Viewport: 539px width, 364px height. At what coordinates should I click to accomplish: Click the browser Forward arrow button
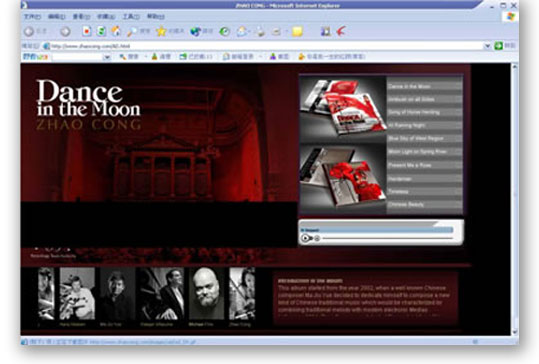point(65,32)
